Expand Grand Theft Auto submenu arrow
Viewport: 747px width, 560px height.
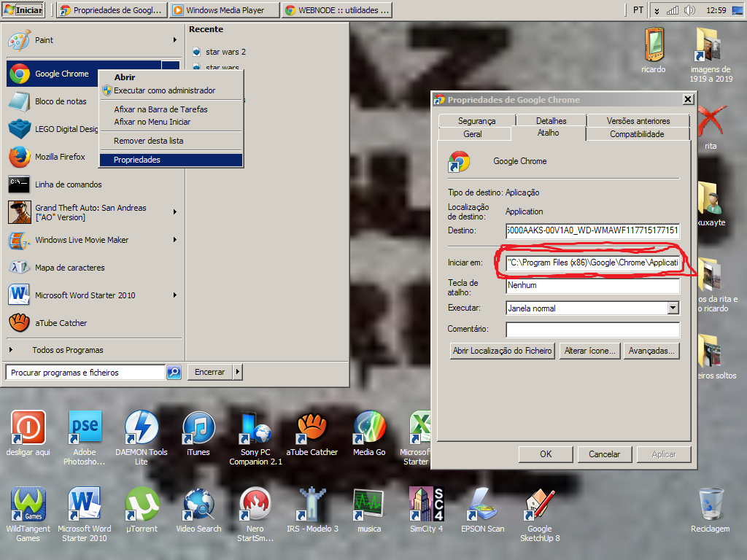(x=175, y=212)
